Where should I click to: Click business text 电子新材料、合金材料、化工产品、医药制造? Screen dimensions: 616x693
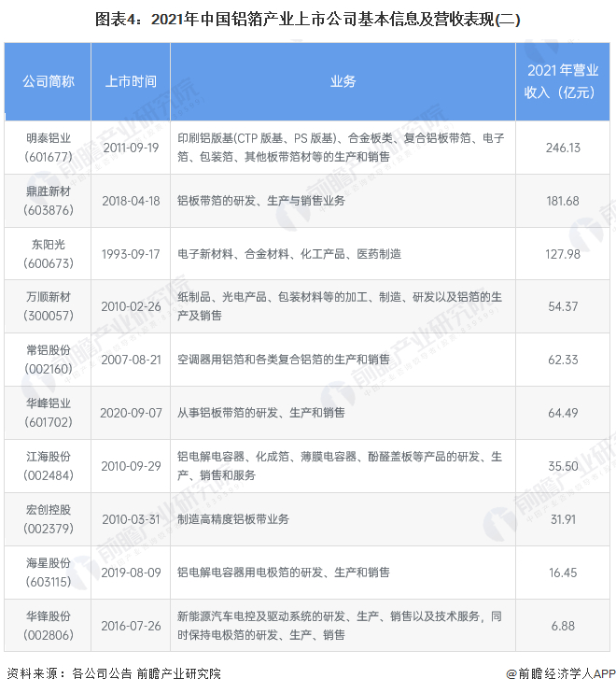(x=289, y=254)
